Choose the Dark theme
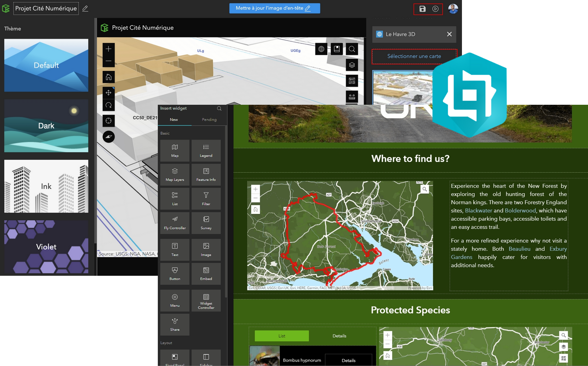The image size is (588, 366). [x=46, y=126]
